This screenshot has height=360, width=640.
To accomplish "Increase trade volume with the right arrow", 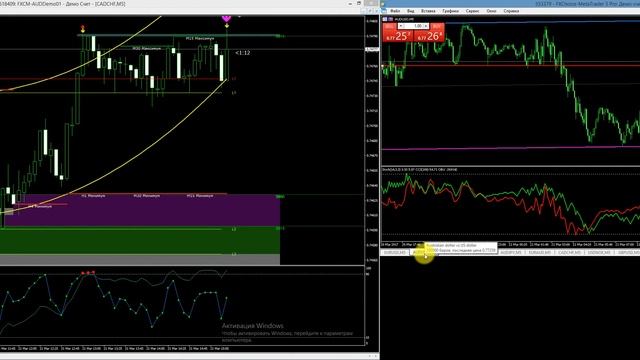I will point(427,26).
